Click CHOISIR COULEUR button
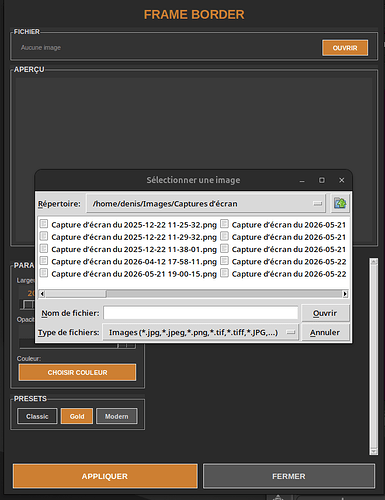385x500 pixels. pos(77,372)
